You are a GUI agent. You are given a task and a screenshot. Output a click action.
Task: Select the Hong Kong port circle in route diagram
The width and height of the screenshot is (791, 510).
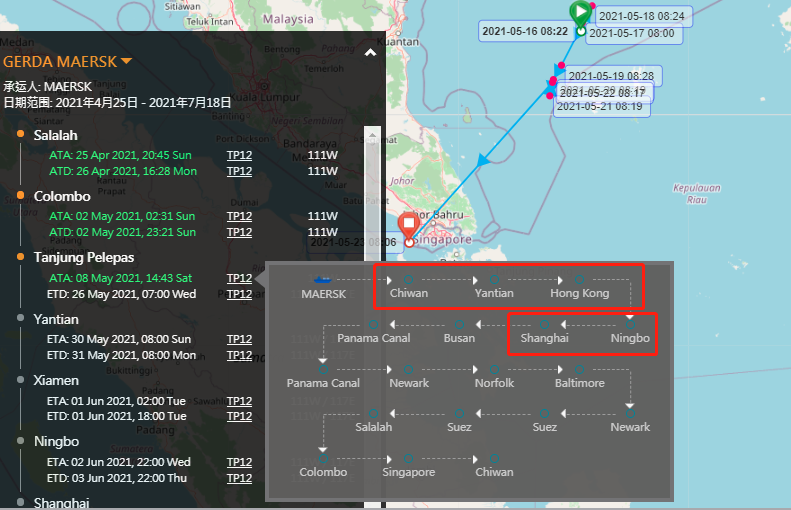point(579,278)
